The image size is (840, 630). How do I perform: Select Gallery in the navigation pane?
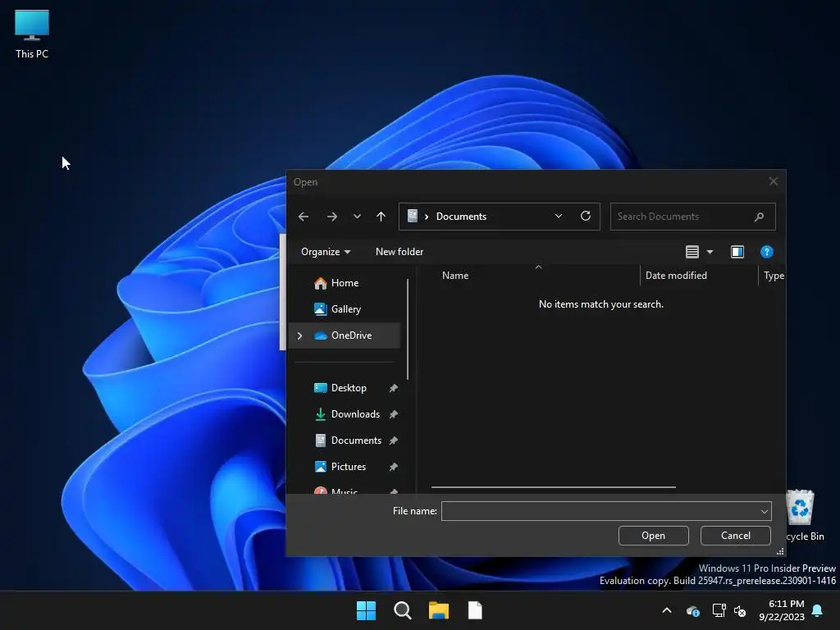click(345, 309)
